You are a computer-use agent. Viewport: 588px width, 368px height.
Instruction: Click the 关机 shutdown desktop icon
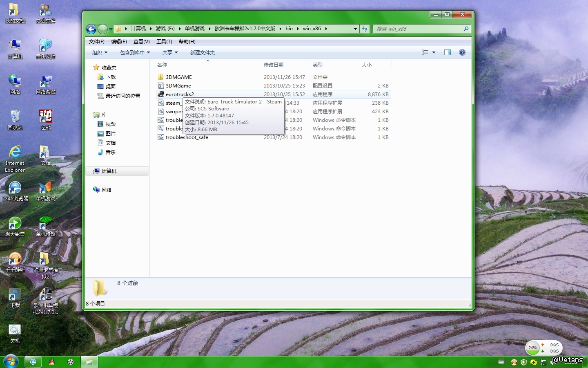(15, 334)
